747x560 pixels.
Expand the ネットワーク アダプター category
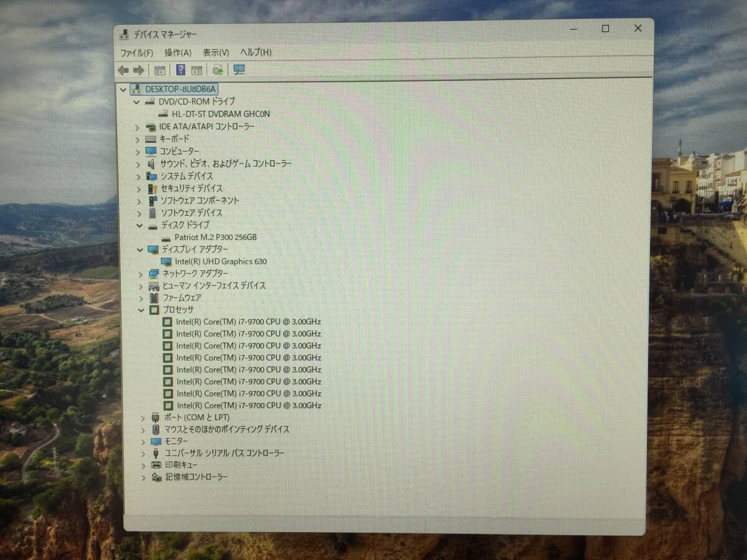coord(140,274)
